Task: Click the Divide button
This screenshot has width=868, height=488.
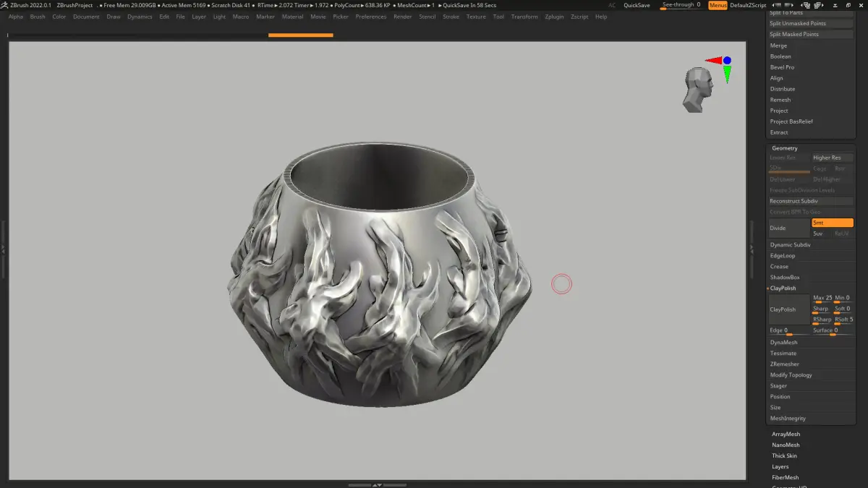Action: [x=789, y=228]
